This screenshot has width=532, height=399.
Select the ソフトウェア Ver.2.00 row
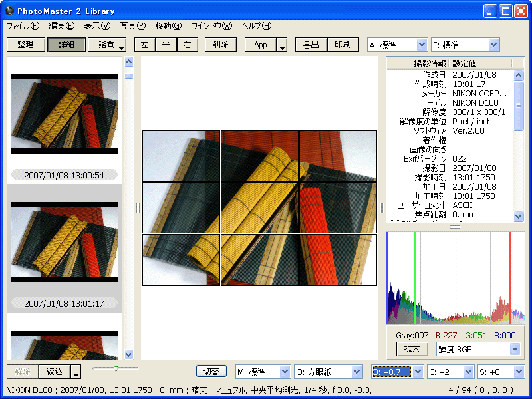pyautogui.click(x=450, y=130)
